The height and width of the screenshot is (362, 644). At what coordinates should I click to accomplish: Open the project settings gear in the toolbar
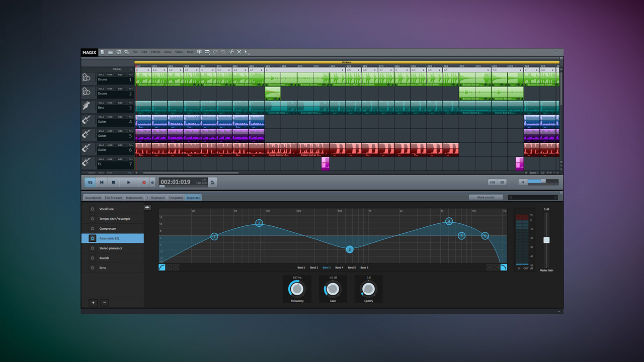127,52
